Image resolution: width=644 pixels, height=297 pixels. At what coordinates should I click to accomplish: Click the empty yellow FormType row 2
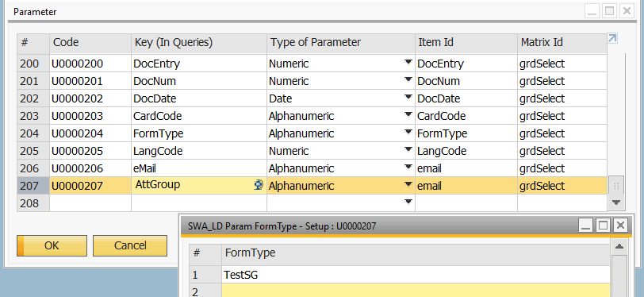point(416,291)
